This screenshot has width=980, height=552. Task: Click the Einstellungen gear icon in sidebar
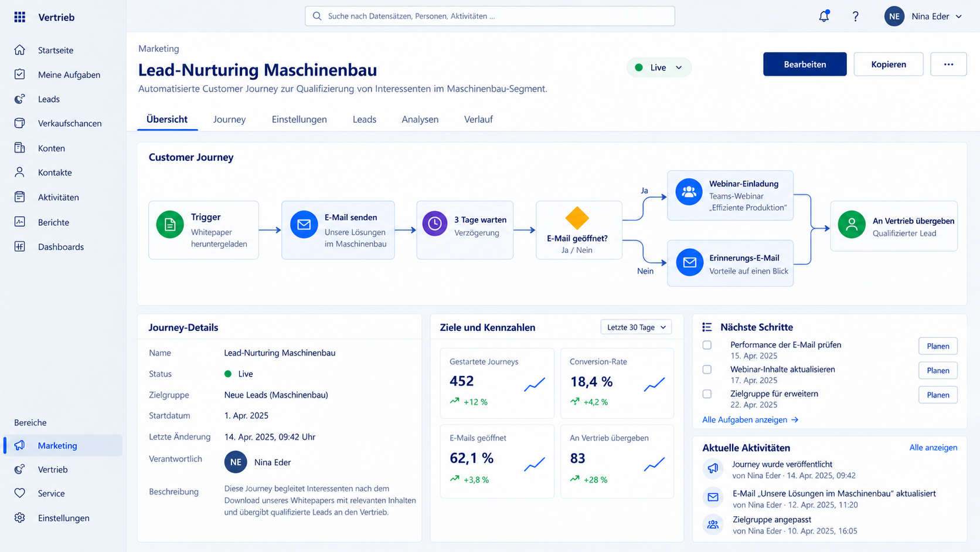(x=20, y=518)
